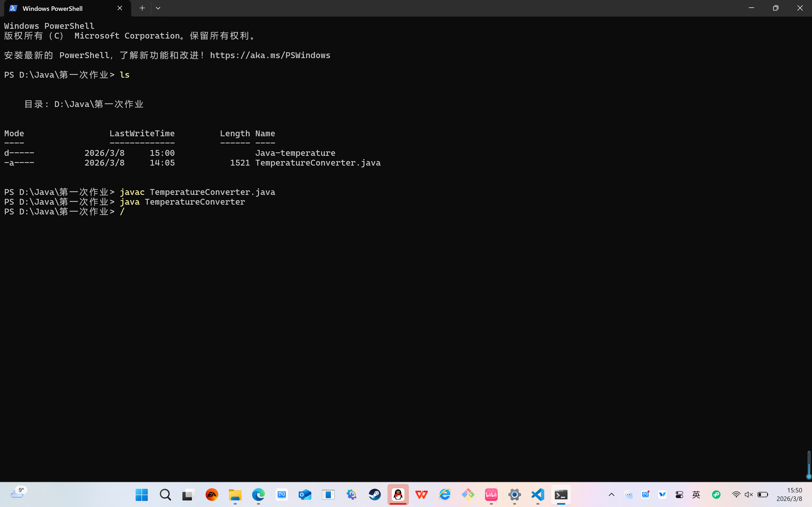This screenshot has width=812, height=507.
Task: Open the EA app
Action: pyautogui.click(x=212, y=495)
